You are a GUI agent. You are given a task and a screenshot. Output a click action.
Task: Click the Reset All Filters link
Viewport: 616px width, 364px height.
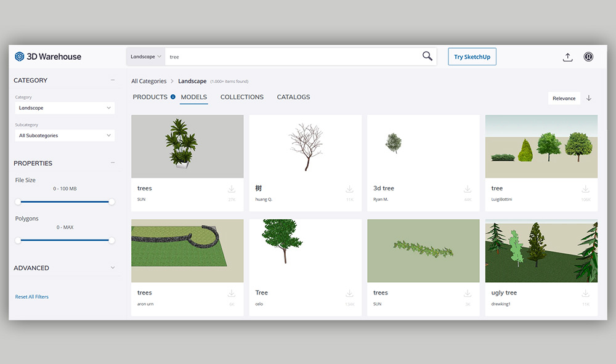click(32, 297)
